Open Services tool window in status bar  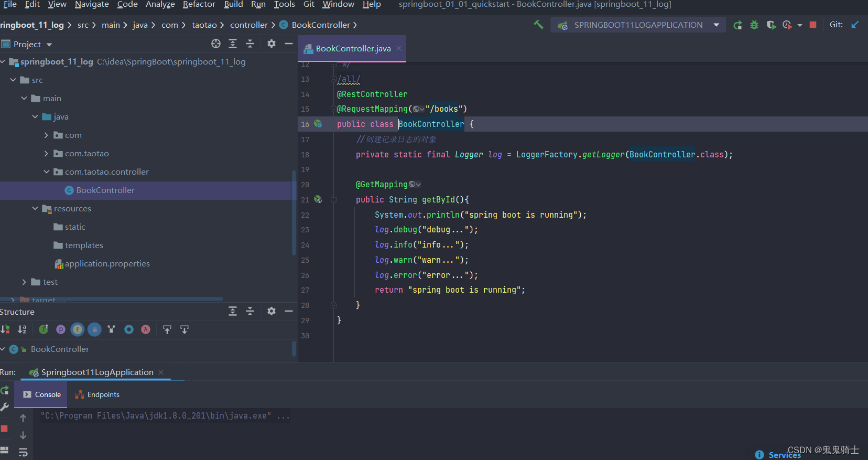(x=778, y=455)
